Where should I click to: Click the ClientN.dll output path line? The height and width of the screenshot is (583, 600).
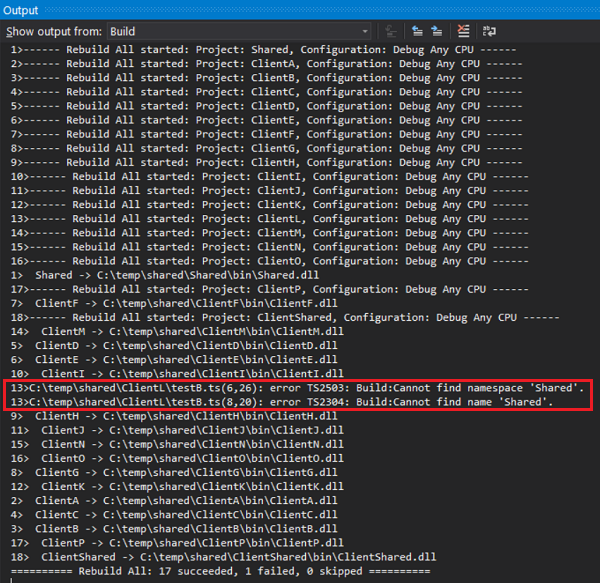pos(177,445)
